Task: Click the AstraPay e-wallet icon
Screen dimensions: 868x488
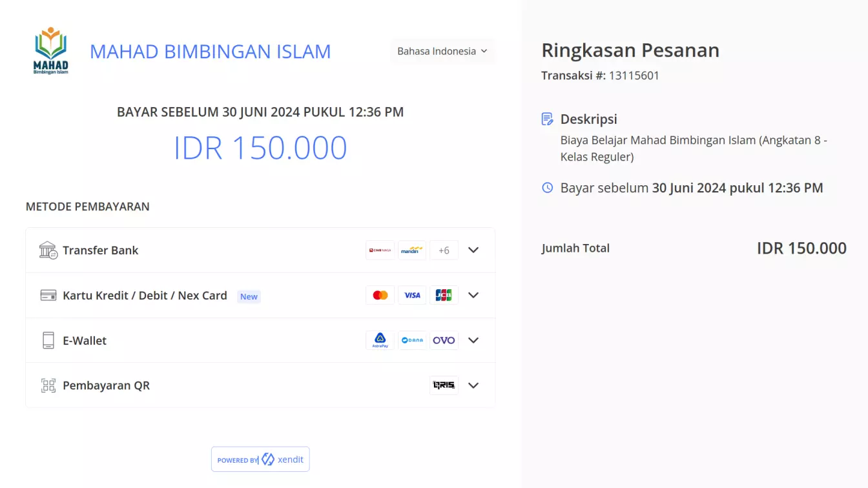Action: 380,340
